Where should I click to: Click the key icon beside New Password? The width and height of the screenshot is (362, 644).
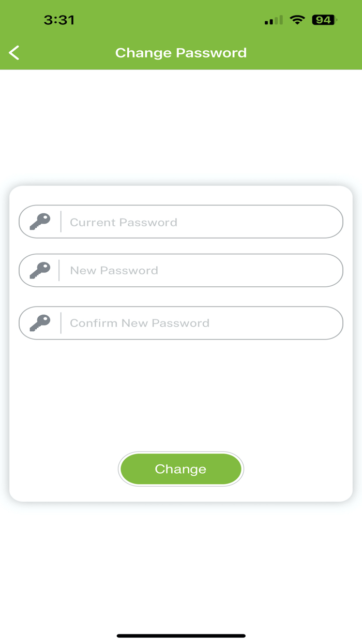(39, 270)
